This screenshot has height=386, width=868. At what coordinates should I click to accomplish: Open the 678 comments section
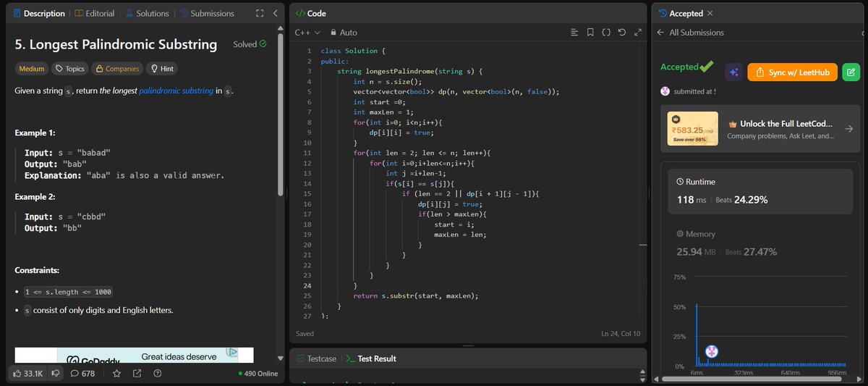click(82, 374)
